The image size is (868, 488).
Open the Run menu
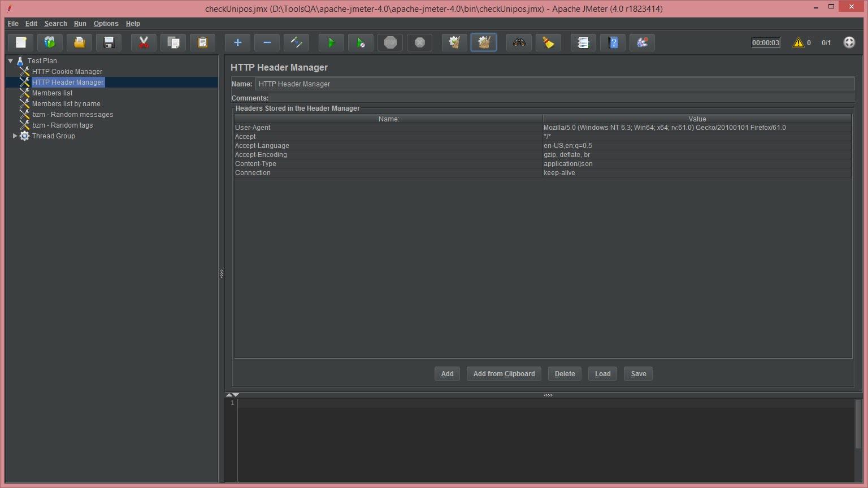click(x=80, y=24)
